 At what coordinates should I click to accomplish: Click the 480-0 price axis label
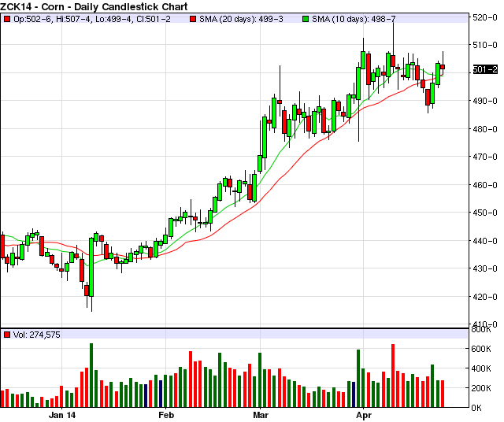(x=485, y=129)
